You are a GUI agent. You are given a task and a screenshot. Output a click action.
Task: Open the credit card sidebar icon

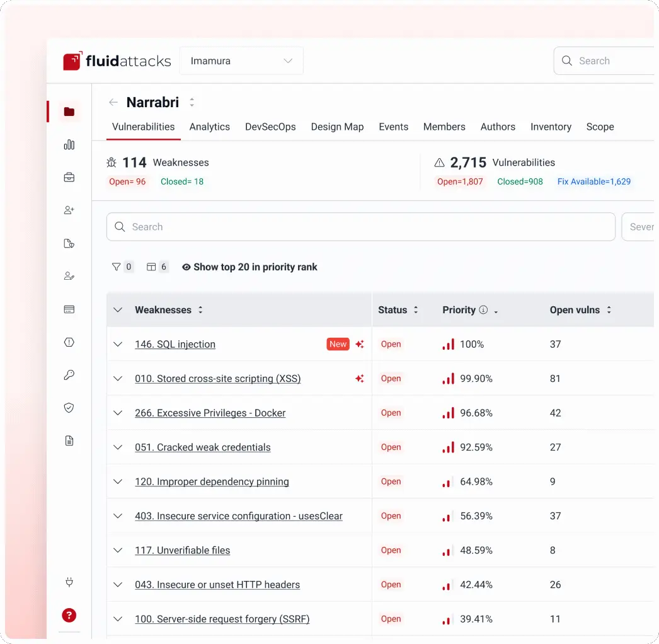(69, 309)
